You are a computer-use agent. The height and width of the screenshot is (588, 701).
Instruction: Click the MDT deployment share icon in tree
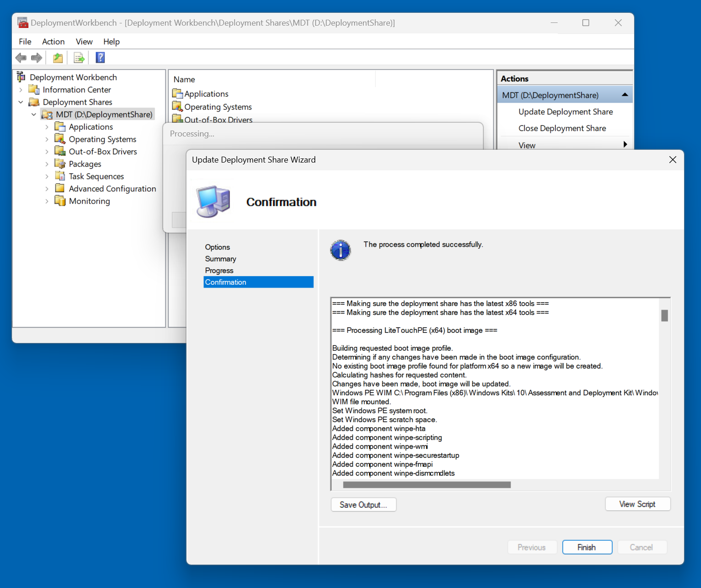pos(47,114)
